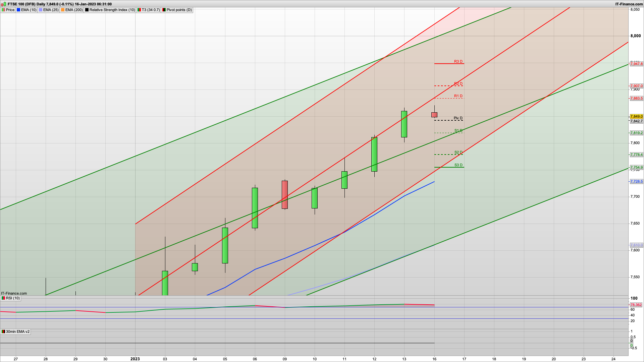Select the green candlestick dated 13

click(404, 124)
